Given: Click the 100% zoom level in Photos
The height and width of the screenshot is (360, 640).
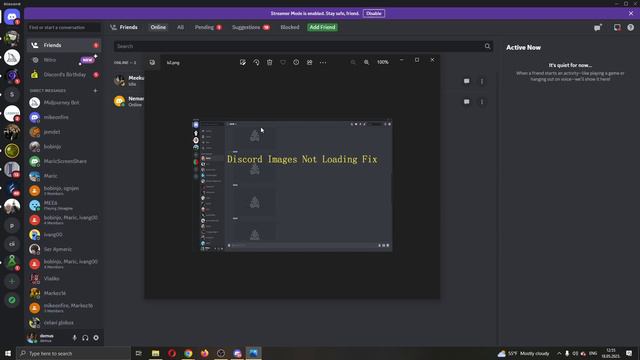Looking at the screenshot, I should tap(382, 62).
